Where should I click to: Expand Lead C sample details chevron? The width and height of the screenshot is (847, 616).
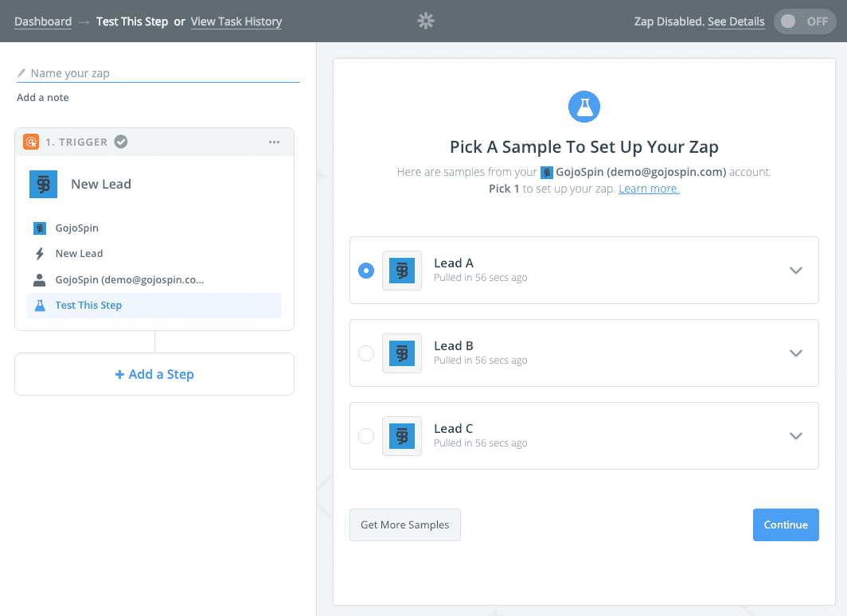pos(796,435)
